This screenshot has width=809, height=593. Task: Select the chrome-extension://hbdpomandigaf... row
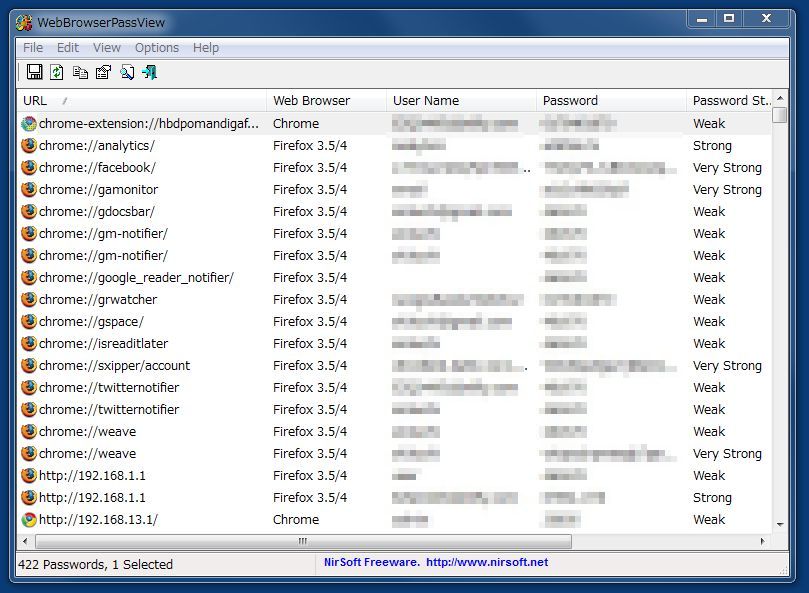395,123
